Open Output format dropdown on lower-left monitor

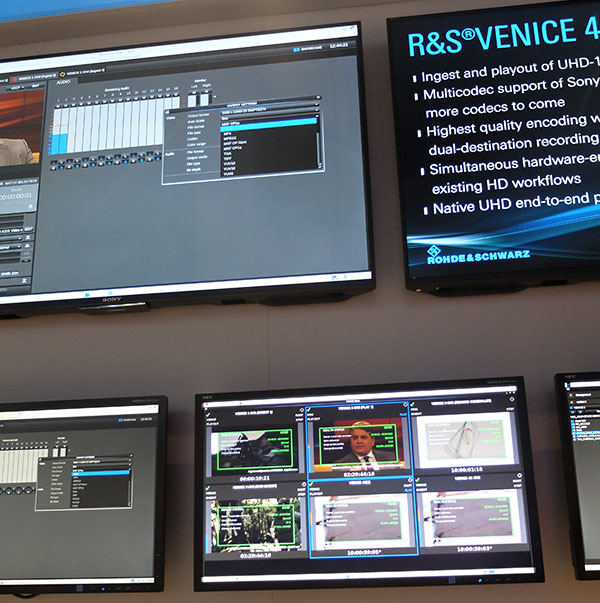(102, 461)
